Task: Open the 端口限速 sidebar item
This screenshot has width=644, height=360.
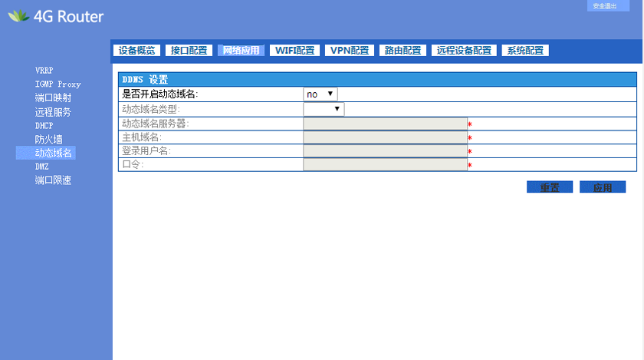Action: pyautogui.click(x=53, y=181)
